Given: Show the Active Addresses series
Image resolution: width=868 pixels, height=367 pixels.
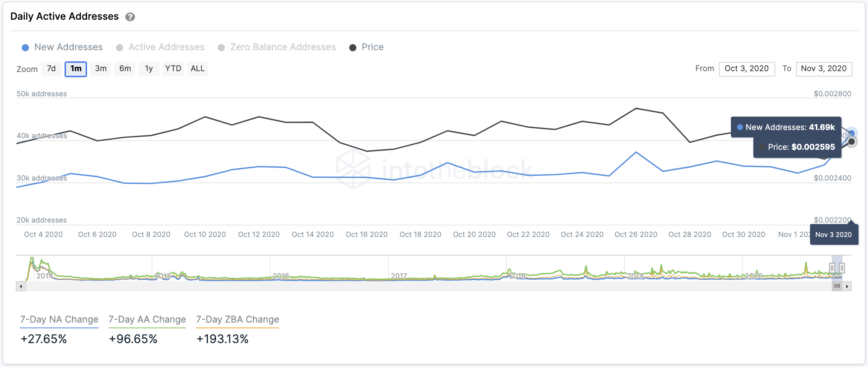Looking at the screenshot, I should [160, 47].
